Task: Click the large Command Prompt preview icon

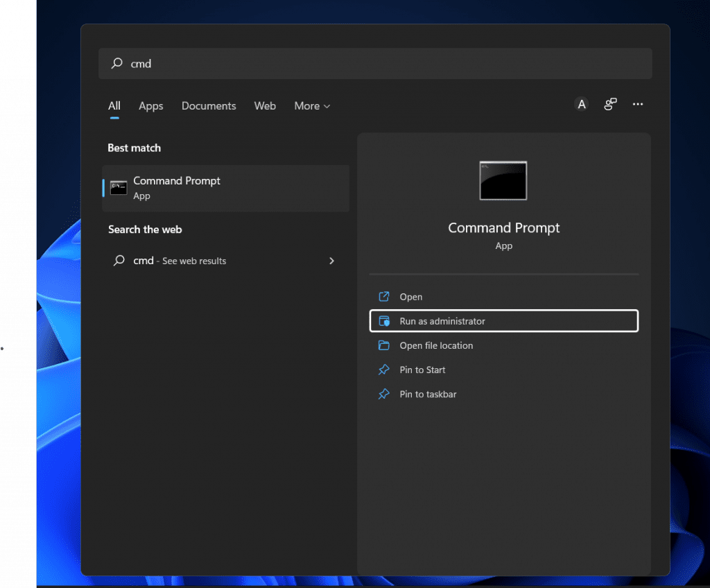Action: 503,180
